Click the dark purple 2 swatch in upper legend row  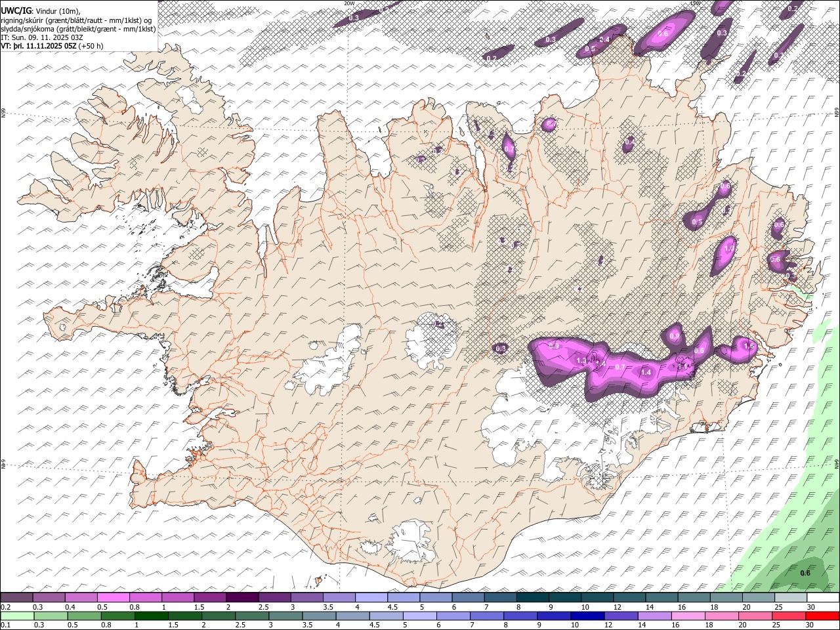pyautogui.click(x=242, y=598)
